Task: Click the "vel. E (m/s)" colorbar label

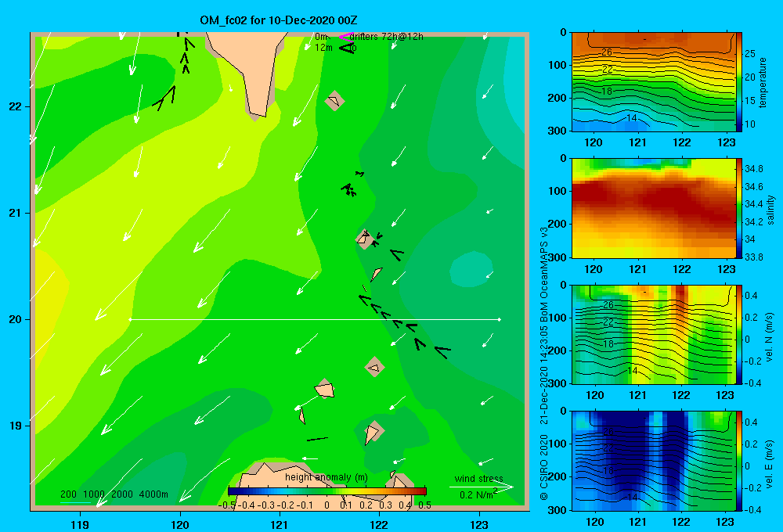Action: tap(770, 464)
